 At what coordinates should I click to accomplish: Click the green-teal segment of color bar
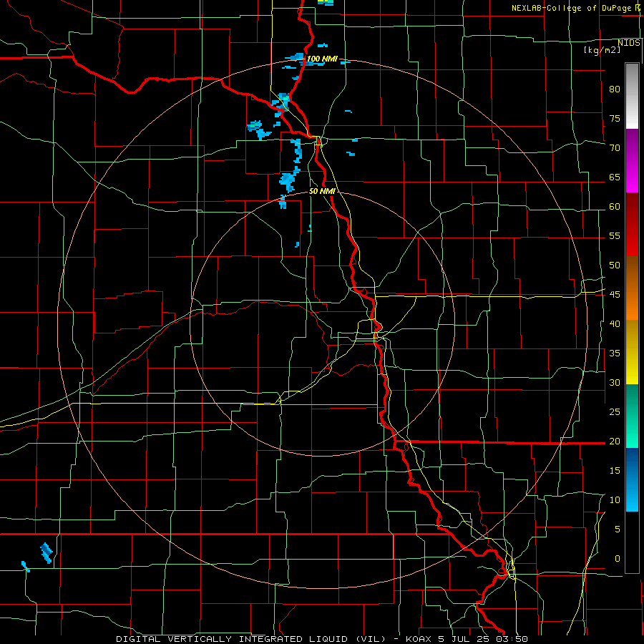[x=632, y=416]
